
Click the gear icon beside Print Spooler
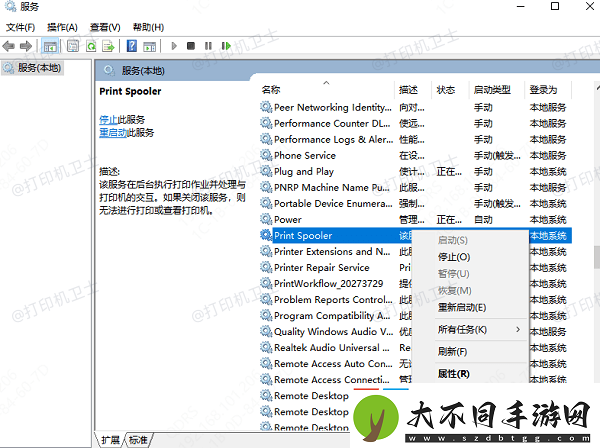tap(266, 235)
